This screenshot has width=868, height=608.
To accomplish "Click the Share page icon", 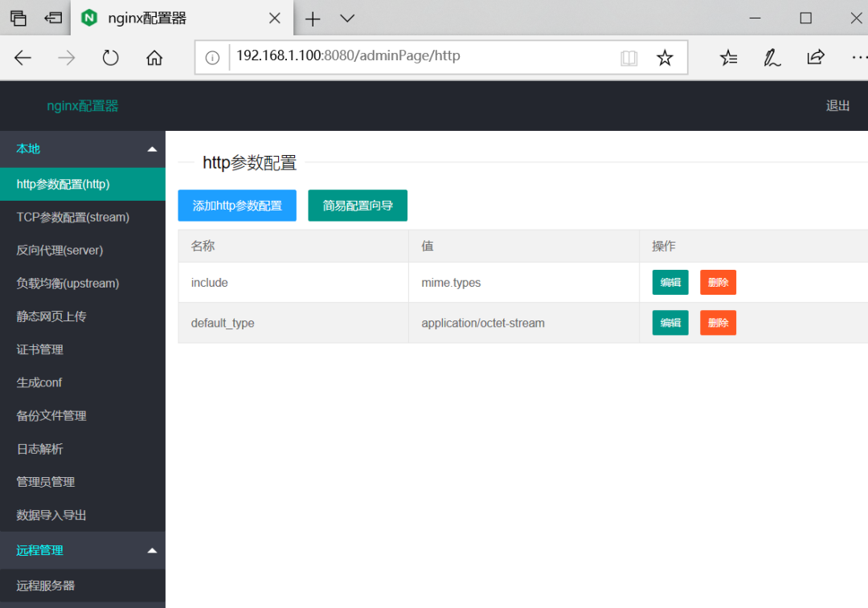I will tap(816, 58).
